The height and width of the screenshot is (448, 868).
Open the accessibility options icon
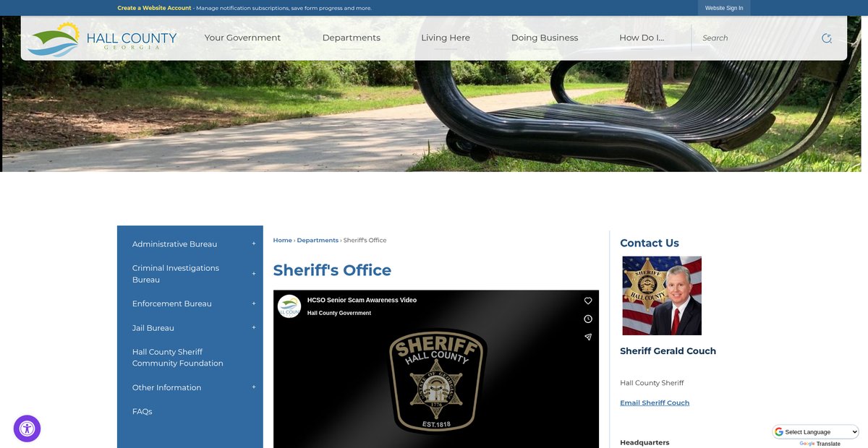pyautogui.click(x=27, y=428)
